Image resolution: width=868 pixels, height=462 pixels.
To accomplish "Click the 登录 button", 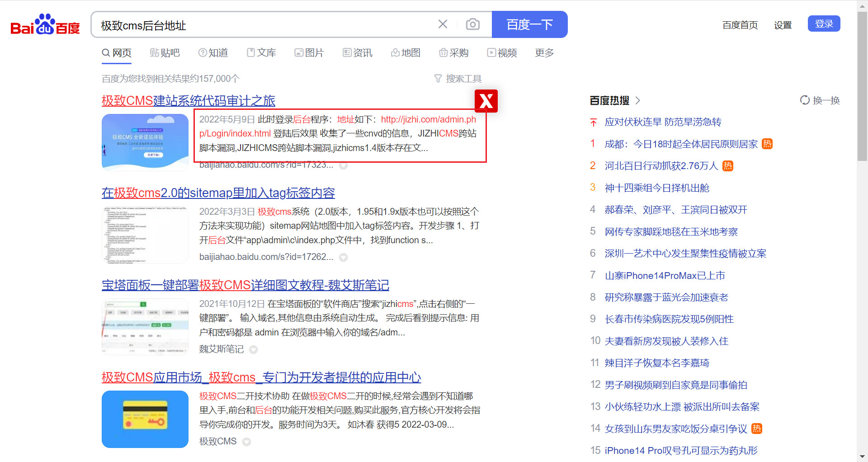I will pos(824,24).
